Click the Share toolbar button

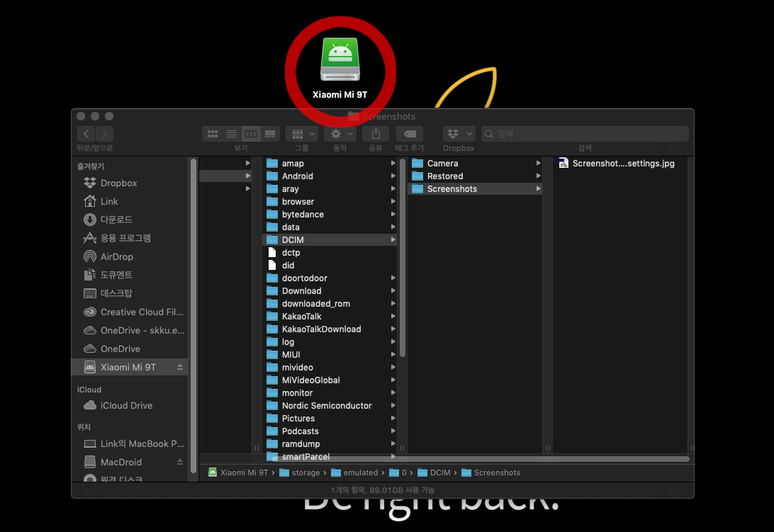pyautogui.click(x=376, y=134)
